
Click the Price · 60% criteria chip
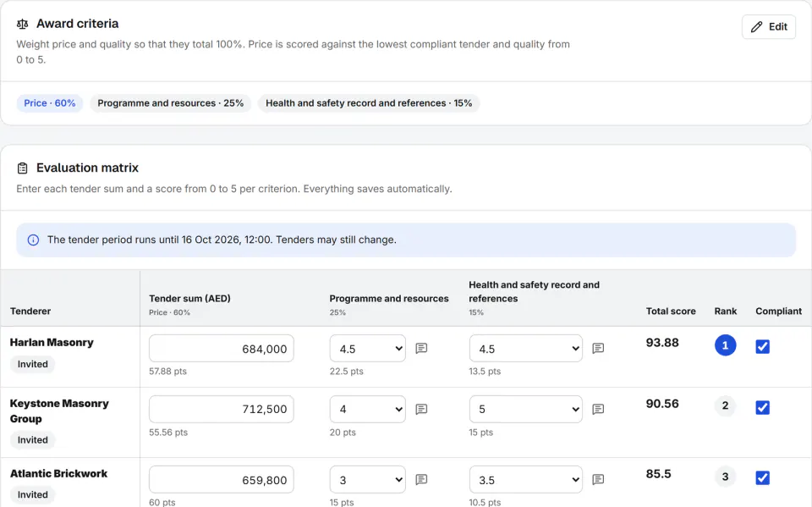50,103
